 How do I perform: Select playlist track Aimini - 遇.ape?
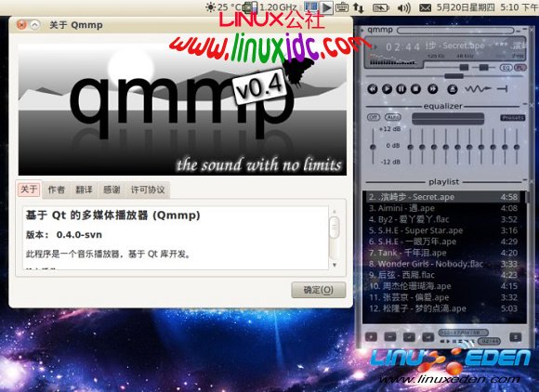pyautogui.click(x=443, y=208)
